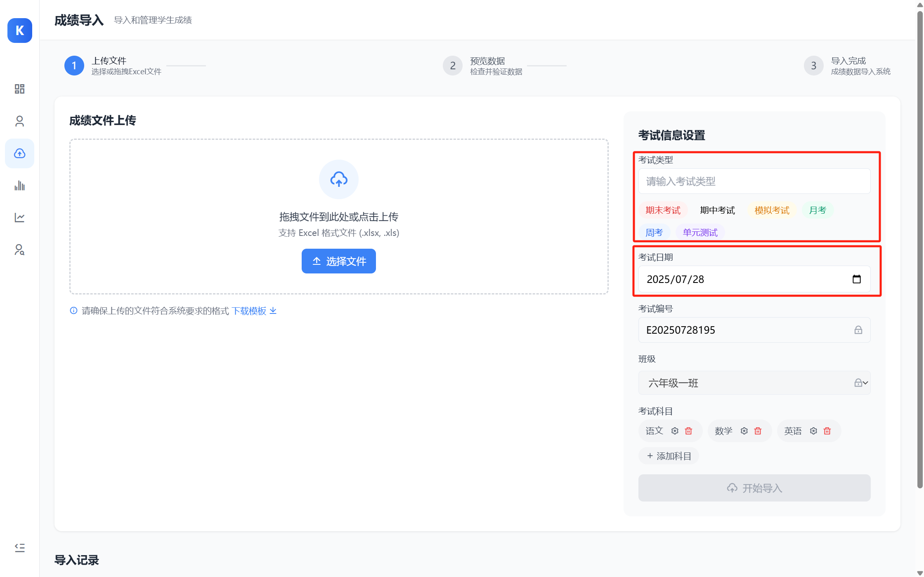The image size is (924, 577).
Task: Collapse the sidebar using bottom-left icon
Action: point(19,547)
